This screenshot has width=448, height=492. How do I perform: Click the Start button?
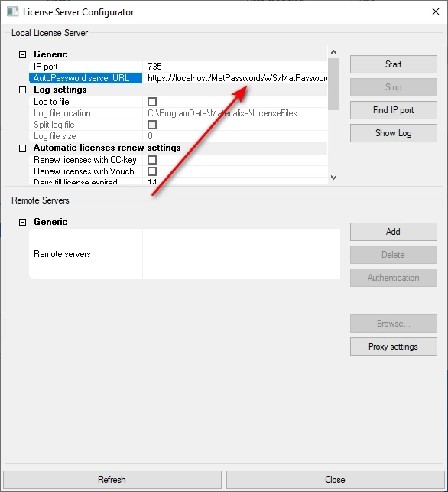tap(394, 64)
